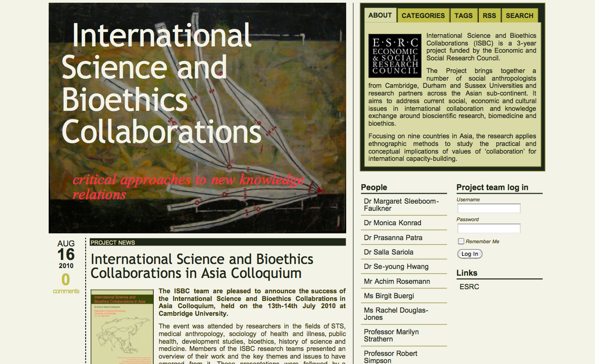Open Dr Margaret Sleeboom-Faulkner's profile
Image resolution: width=595 pixels, height=364 pixels.
click(401, 205)
